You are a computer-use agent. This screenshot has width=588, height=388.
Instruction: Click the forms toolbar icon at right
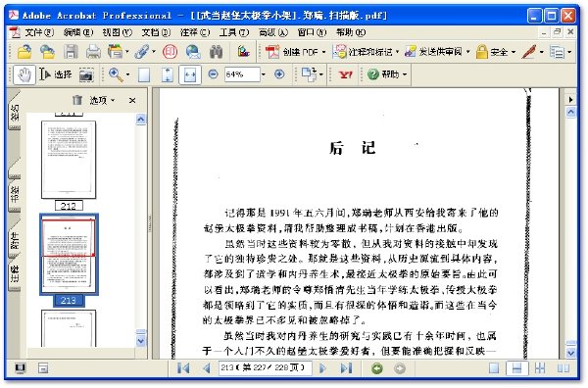pyautogui.click(x=557, y=52)
